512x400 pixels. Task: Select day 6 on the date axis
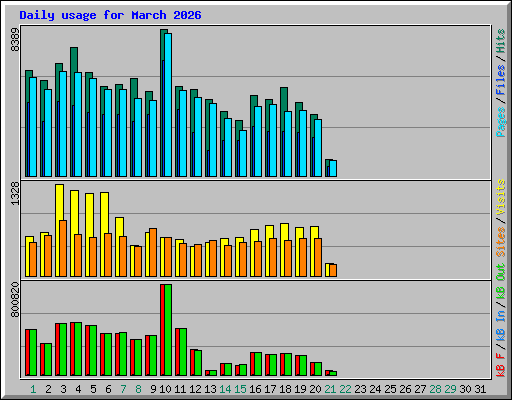(108, 389)
